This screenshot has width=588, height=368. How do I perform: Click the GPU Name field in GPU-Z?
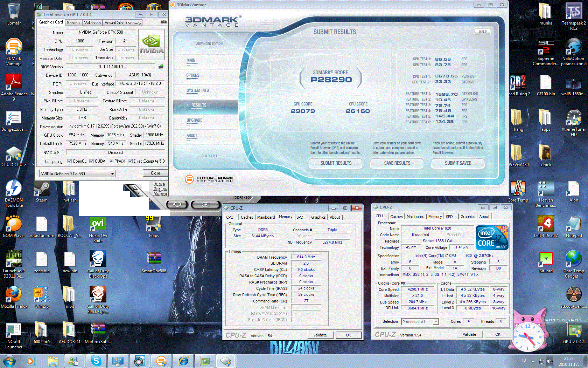click(x=101, y=32)
